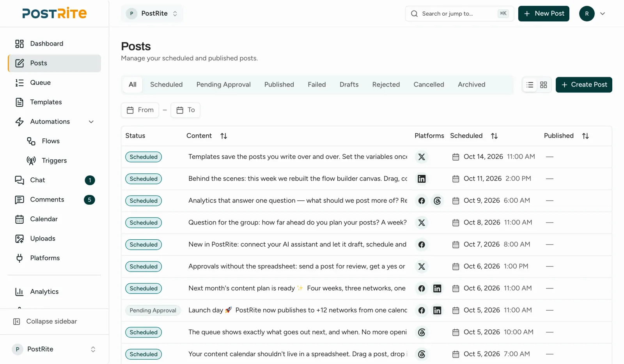Open the Templates section
The width and height of the screenshot is (624, 364).
coord(54,102)
